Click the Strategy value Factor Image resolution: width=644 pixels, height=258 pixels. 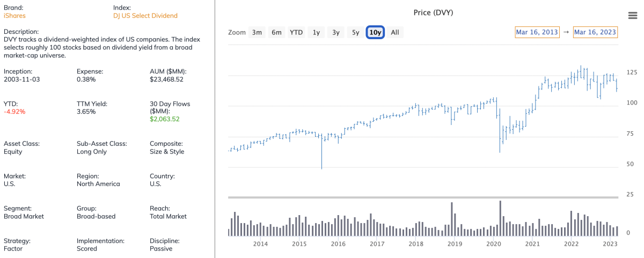pyautogui.click(x=13, y=249)
